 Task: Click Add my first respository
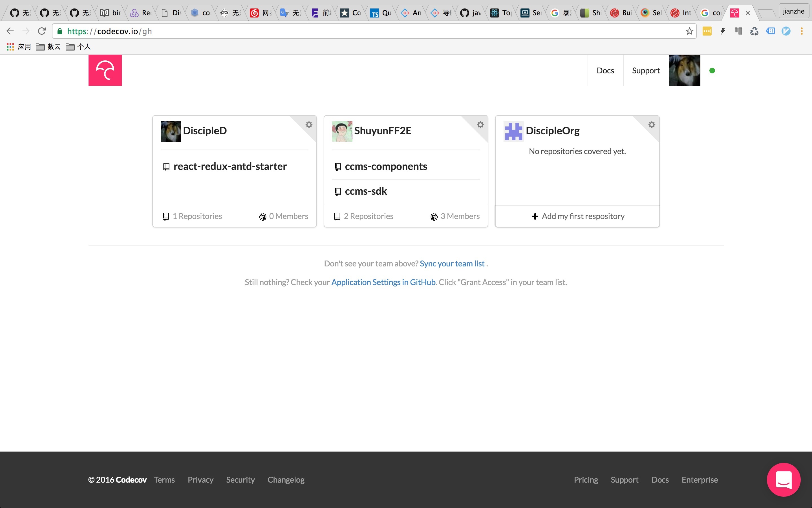coord(577,216)
